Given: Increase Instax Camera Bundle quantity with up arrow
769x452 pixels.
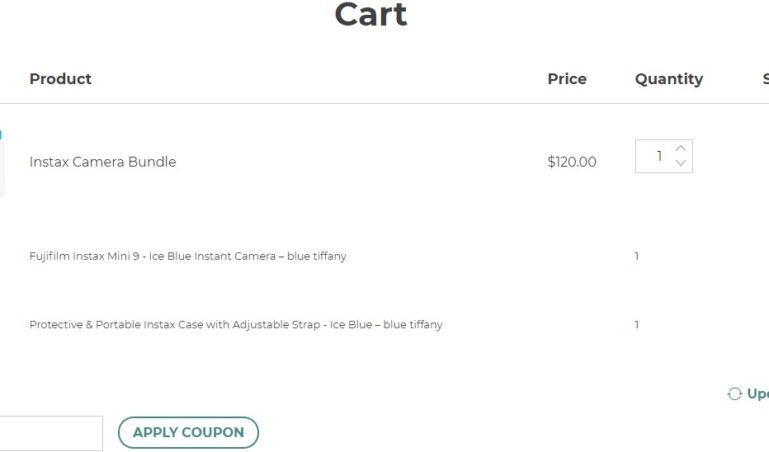Looking at the screenshot, I should (681, 148).
